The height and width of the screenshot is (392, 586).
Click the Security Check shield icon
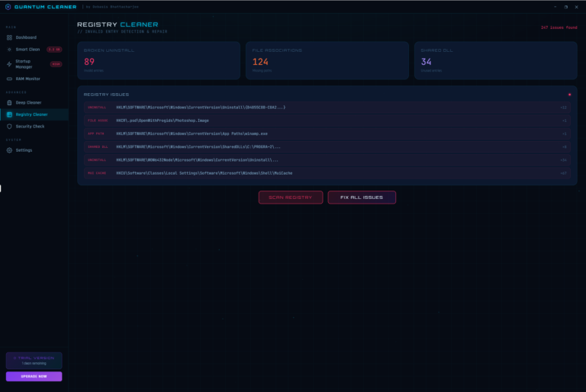[x=9, y=127]
